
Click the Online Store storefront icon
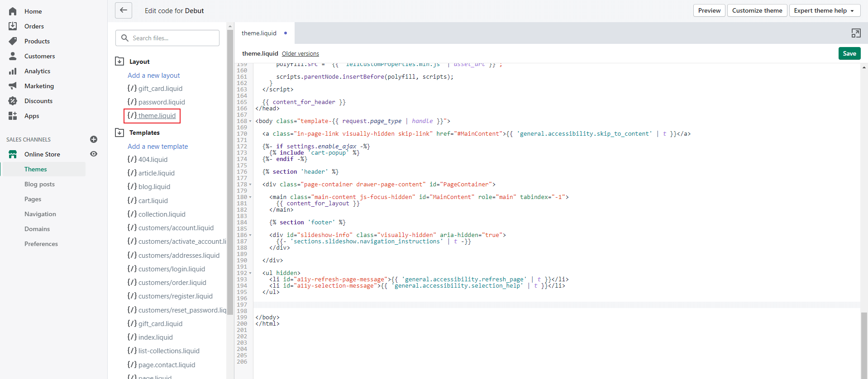(x=13, y=154)
